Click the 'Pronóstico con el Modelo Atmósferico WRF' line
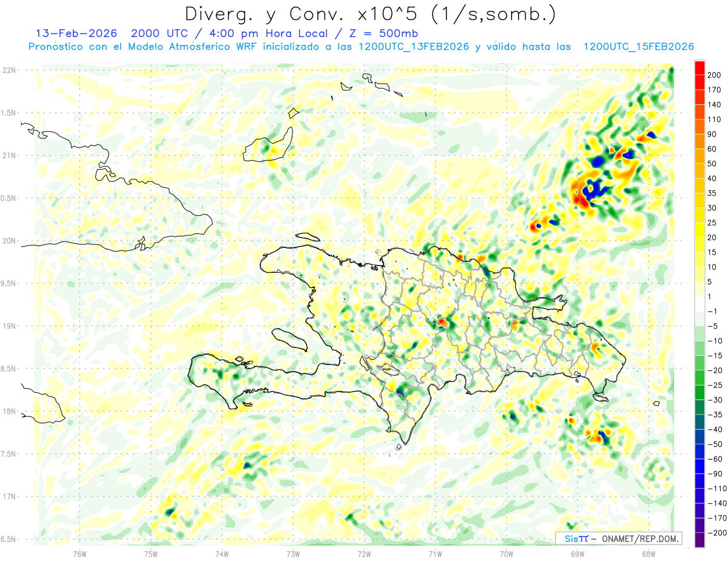The width and height of the screenshot is (728, 562). click(144, 47)
